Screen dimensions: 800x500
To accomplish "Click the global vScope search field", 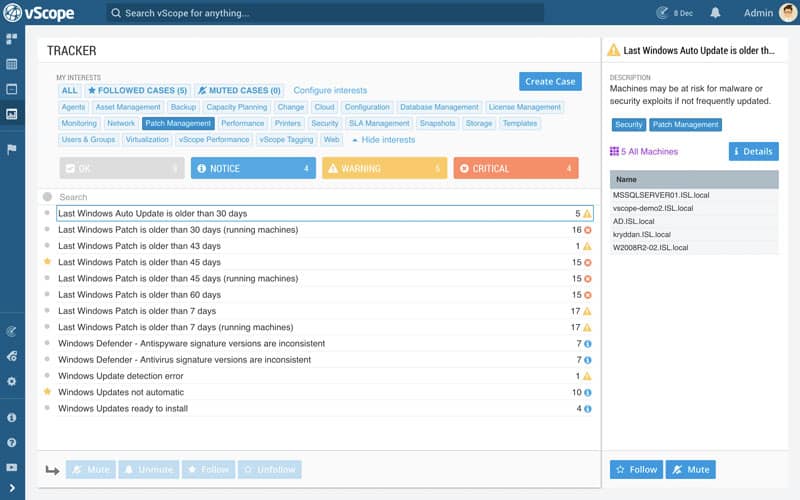I will 325,13.
